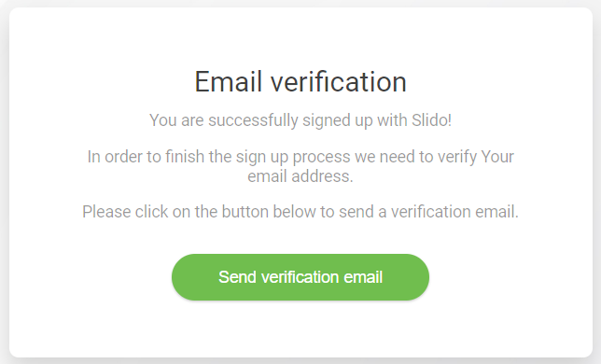
Task: Click the word Slido! in the confirmation line
Action: coord(431,119)
